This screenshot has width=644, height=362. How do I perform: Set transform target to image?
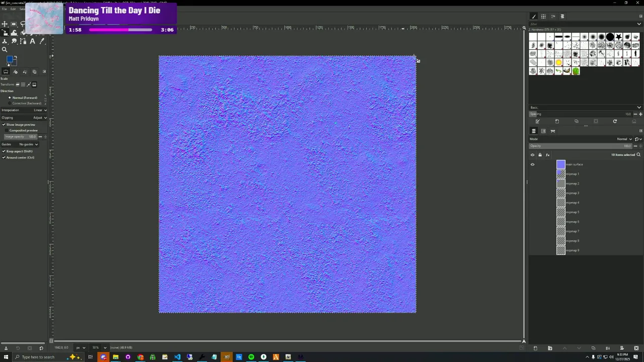[x=34, y=84]
